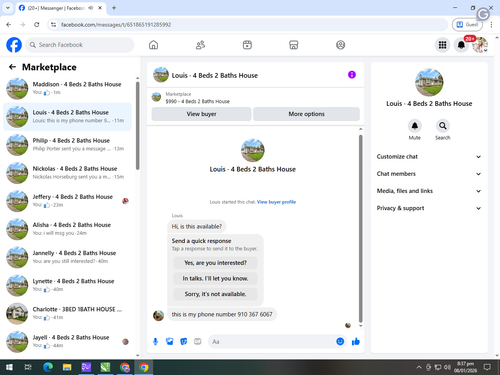Open the Marketplace store icon in top bar
The image size is (500, 375).
tap(294, 45)
